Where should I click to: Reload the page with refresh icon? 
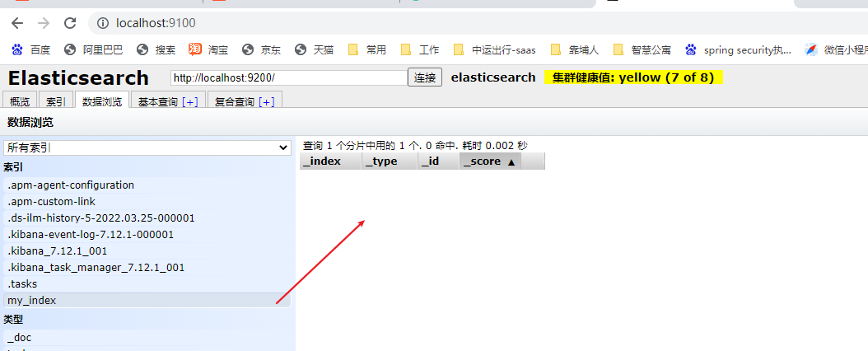(x=70, y=23)
